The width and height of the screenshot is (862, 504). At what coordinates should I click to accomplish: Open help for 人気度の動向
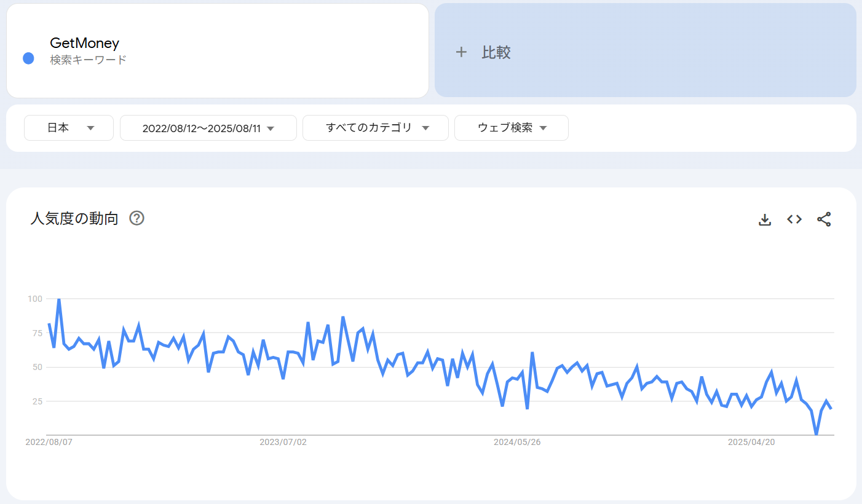click(136, 218)
